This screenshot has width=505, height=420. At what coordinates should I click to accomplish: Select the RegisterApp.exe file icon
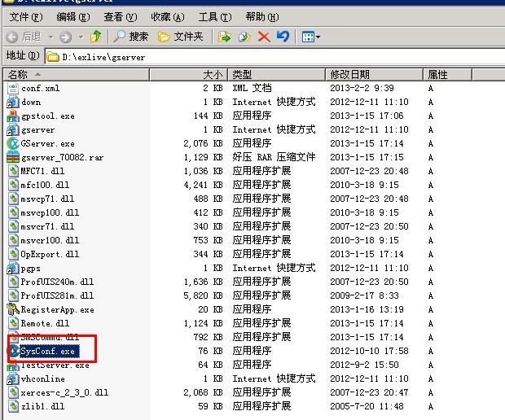(x=13, y=309)
